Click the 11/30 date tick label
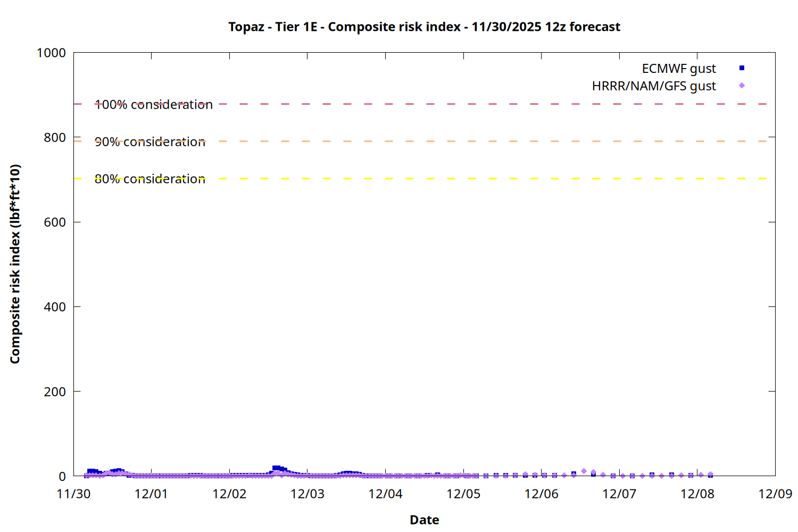Viewport: 798px width, 532px height. 73,494
